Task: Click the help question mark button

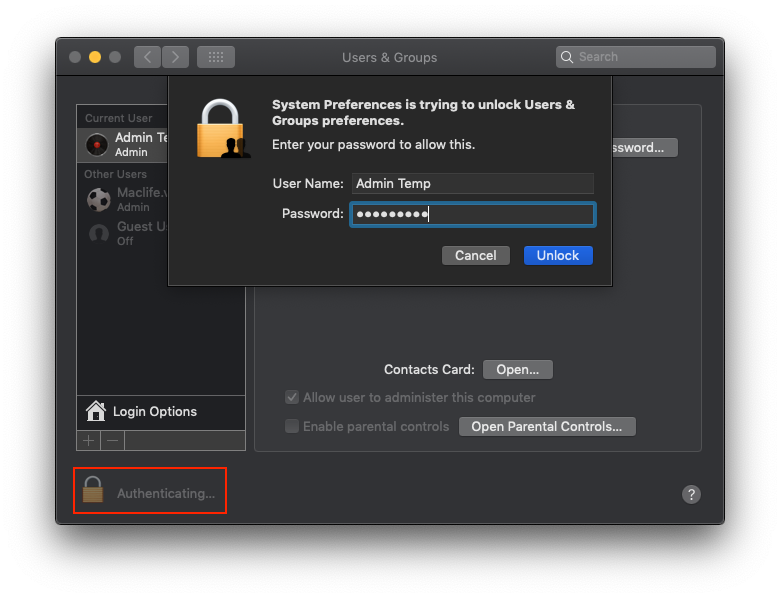Action: (691, 494)
